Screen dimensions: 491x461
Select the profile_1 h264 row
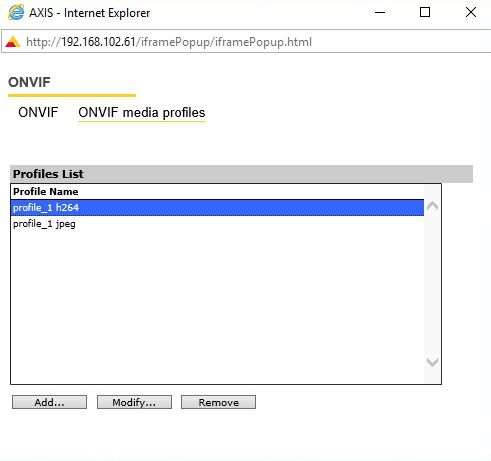click(217, 208)
